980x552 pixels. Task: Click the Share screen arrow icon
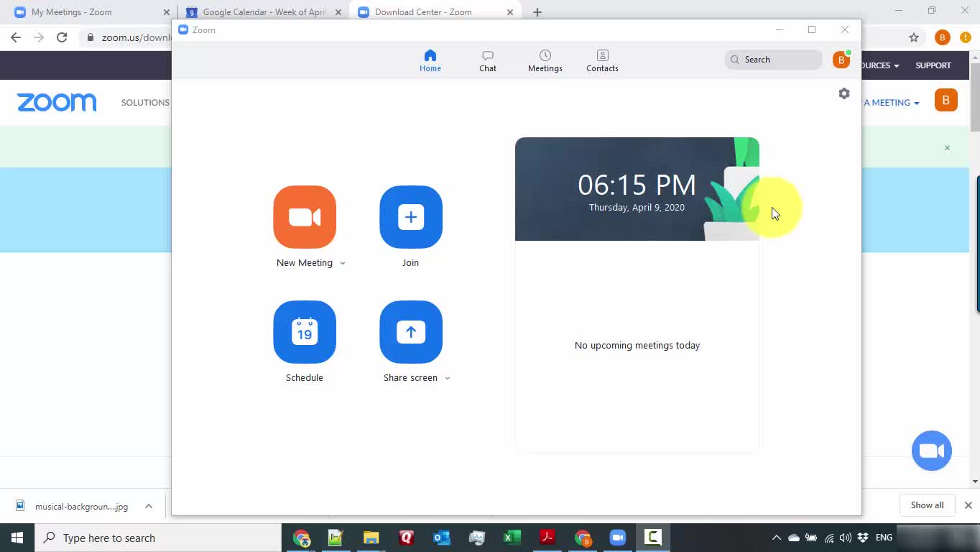pyautogui.click(x=410, y=332)
